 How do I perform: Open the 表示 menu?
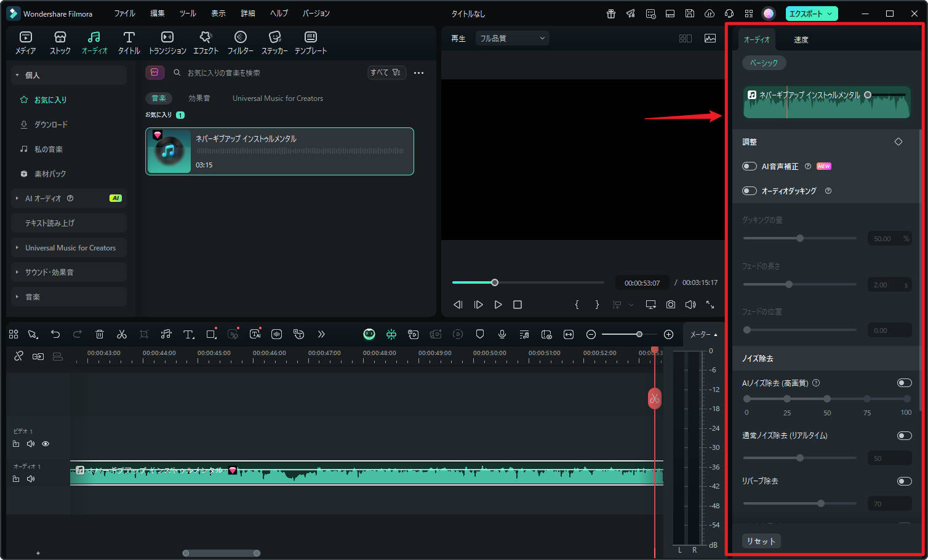218,14
